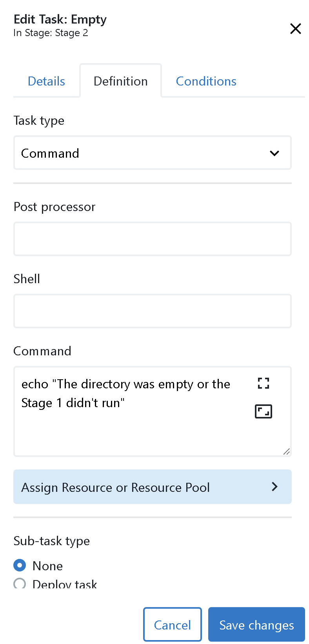Click the close X on the Edit Task dialog
309x644 pixels.
coord(295,29)
